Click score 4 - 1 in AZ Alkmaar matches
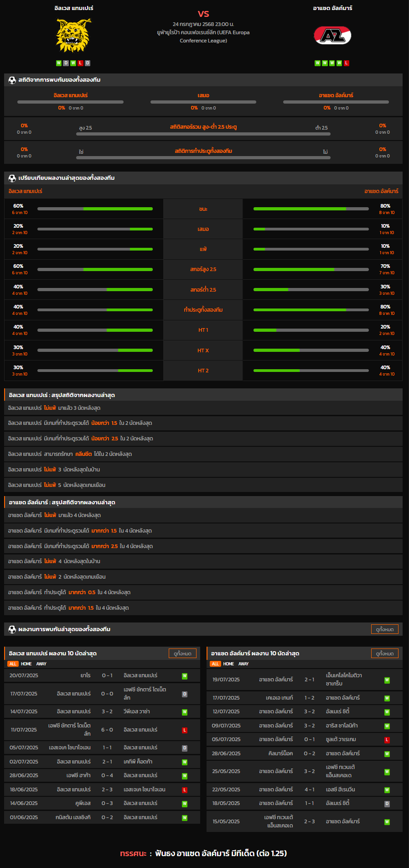The height and width of the screenshot is (868, 409). [310, 790]
